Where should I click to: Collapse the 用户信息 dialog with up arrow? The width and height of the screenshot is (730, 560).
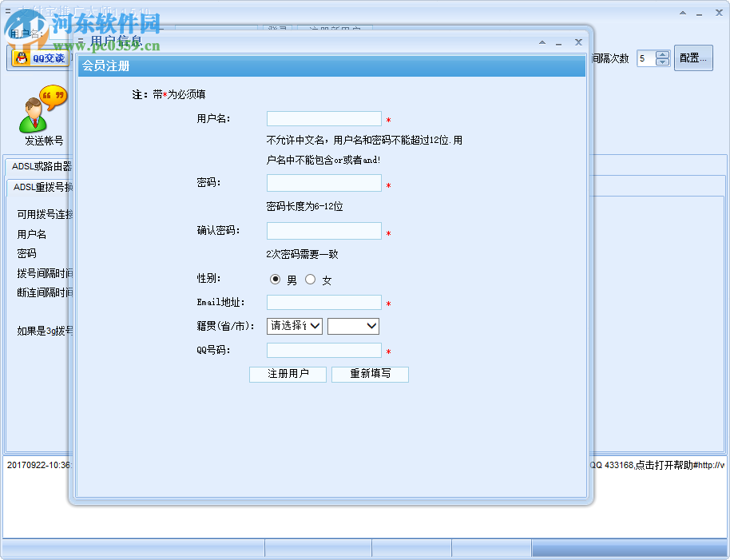coord(542,42)
